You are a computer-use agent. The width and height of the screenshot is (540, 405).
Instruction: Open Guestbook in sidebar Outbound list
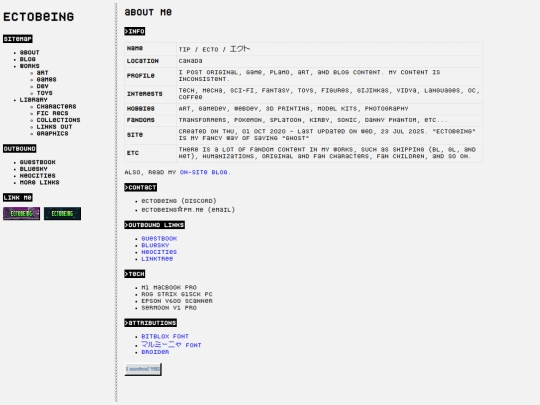pos(38,162)
